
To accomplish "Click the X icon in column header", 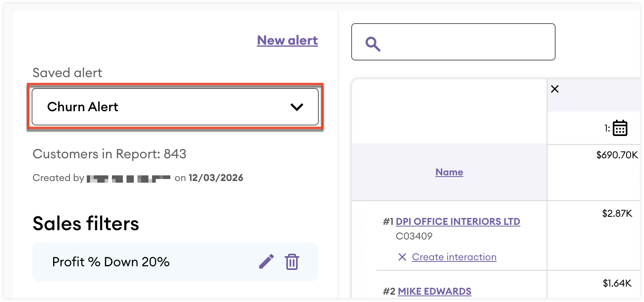I will point(555,89).
